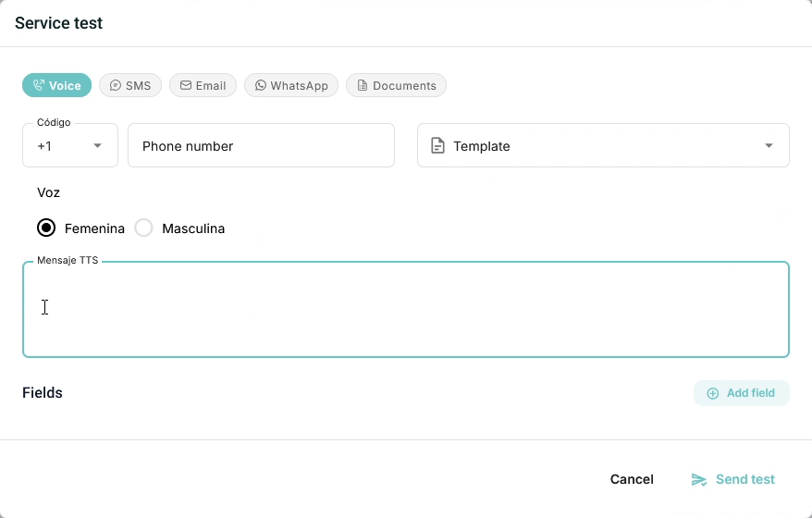
Task: Cancel the service test dialog
Action: coord(632,480)
